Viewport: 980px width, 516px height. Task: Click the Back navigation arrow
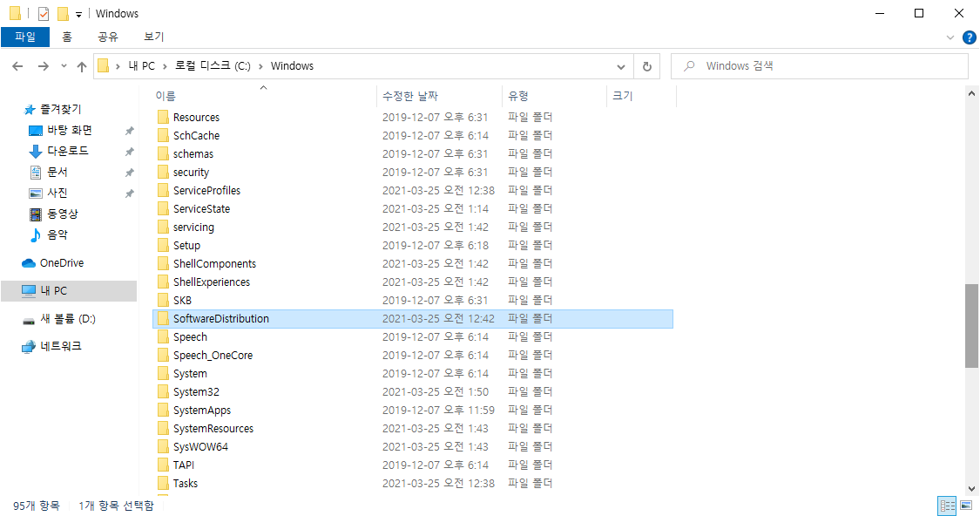[x=17, y=65]
